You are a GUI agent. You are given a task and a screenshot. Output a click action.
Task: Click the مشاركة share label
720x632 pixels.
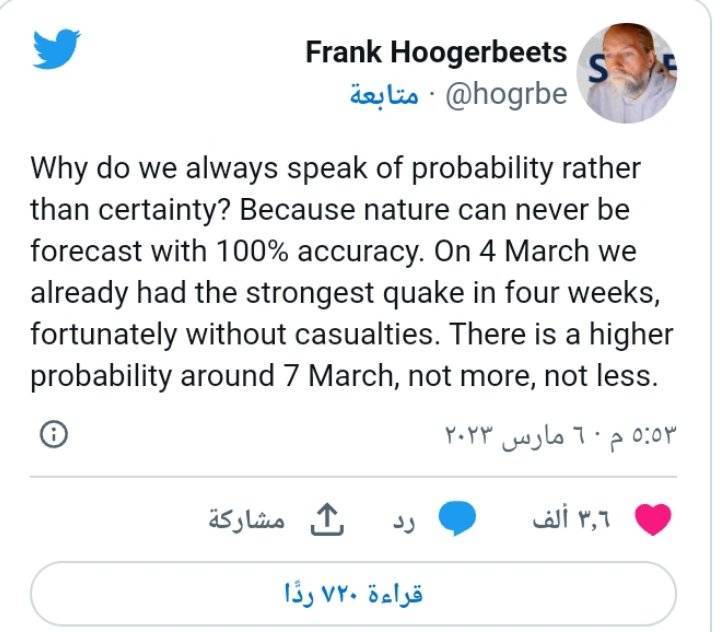click(x=244, y=520)
